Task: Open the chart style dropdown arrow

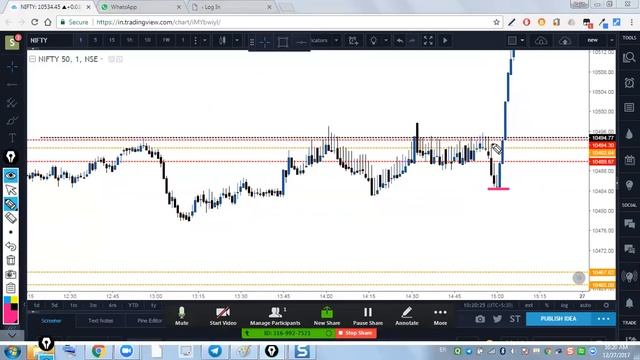Action: pyautogui.click(x=237, y=40)
